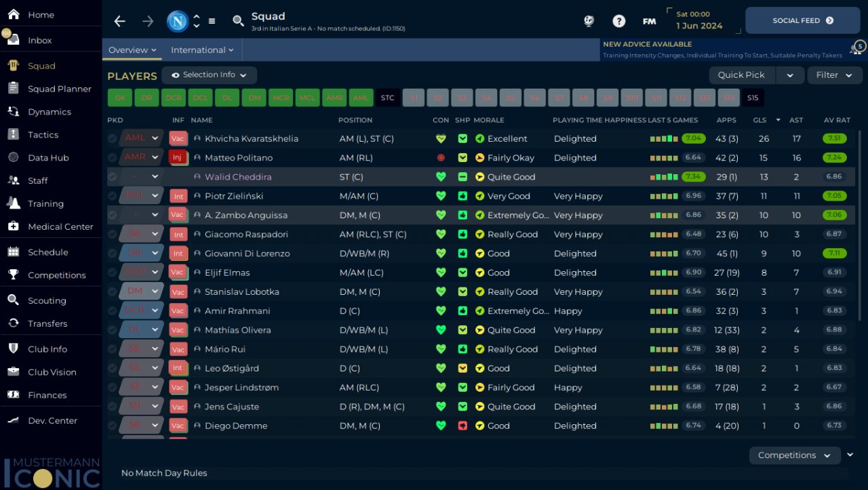Open the Social Feed button

click(802, 21)
